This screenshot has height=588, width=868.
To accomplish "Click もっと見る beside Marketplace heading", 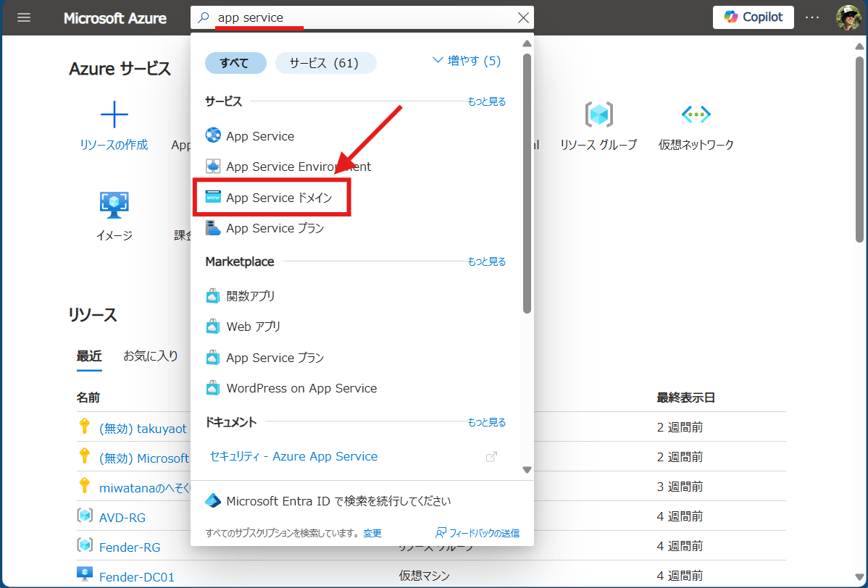I will point(487,261).
